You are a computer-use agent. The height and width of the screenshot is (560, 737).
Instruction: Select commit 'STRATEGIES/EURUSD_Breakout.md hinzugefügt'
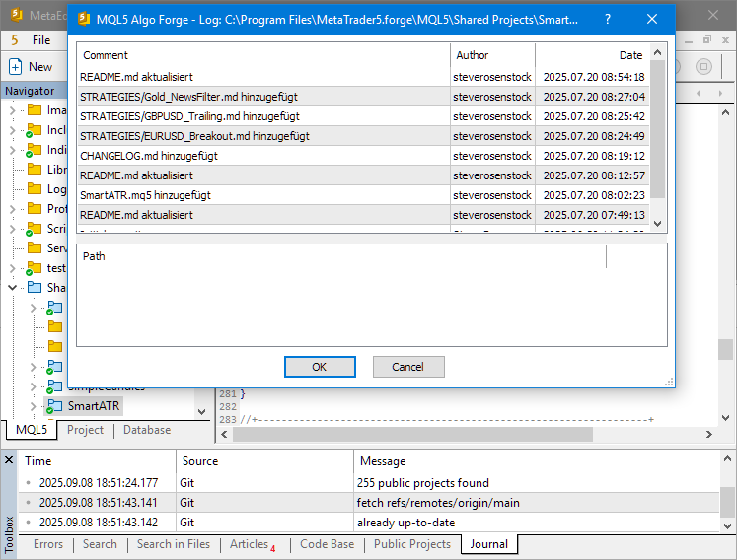[x=363, y=136]
